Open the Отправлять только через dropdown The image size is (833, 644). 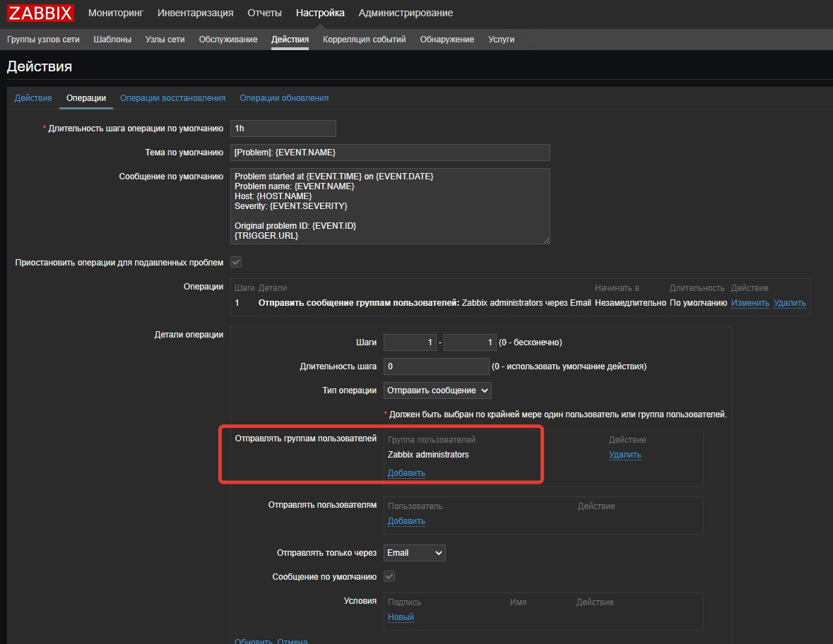(x=414, y=553)
